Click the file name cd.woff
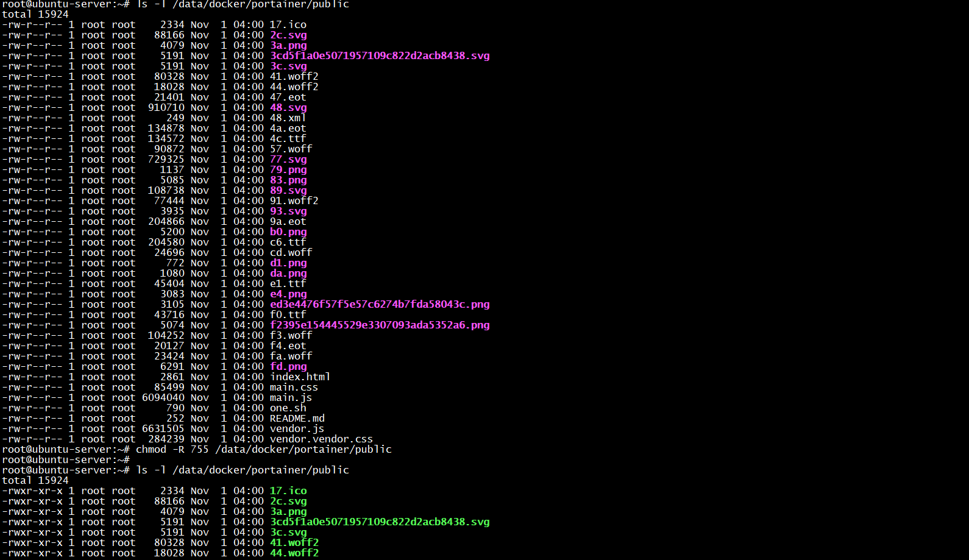Viewport: 969px width, 560px height. 291,252
